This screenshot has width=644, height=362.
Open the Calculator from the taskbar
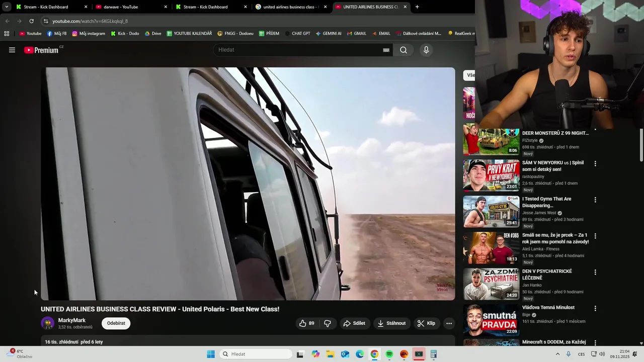[x=434, y=354]
